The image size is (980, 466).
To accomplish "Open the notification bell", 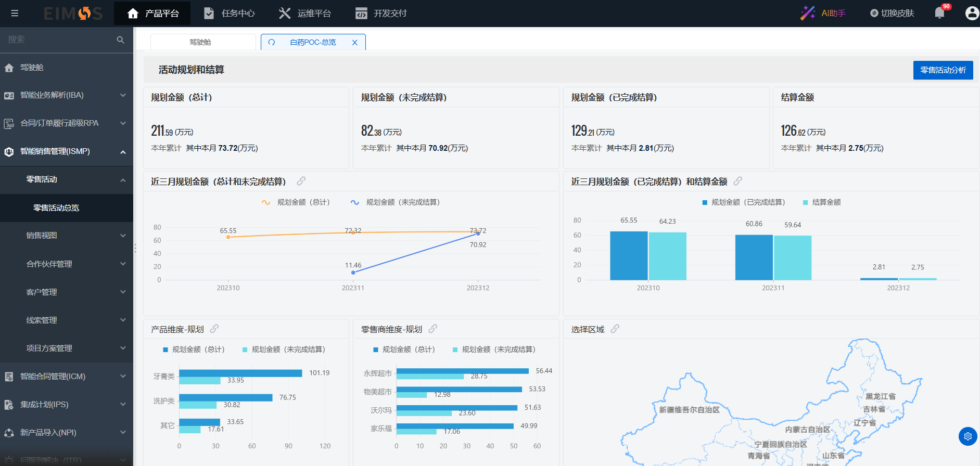I will pos(939,13).
